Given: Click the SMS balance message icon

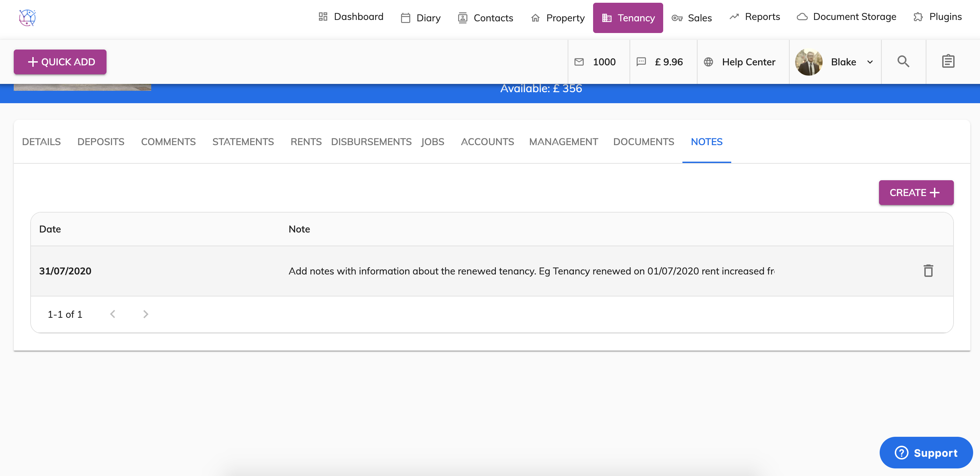Looking at the screenshot, I should 642,62.
